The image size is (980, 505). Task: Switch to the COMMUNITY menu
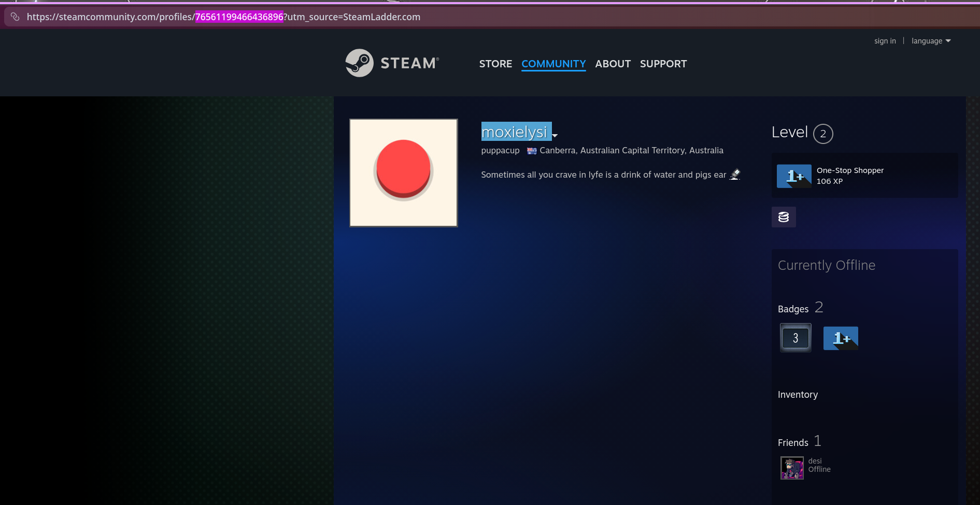tap(553, 64)
